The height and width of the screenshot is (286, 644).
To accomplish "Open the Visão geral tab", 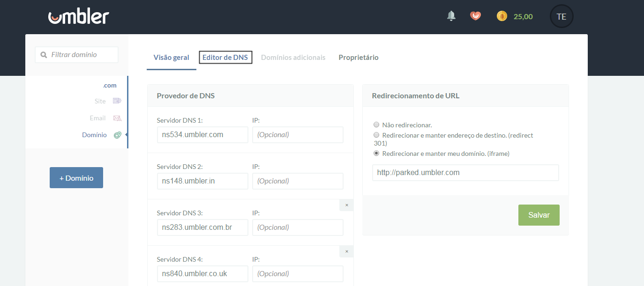I will point(172,58).
